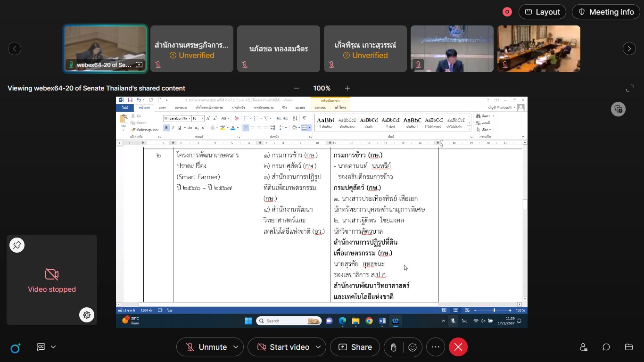The height and width of the screenshot is (362, 644).
Task: Show paragraph marks pilcrow icon
Action: pos(304,118)
